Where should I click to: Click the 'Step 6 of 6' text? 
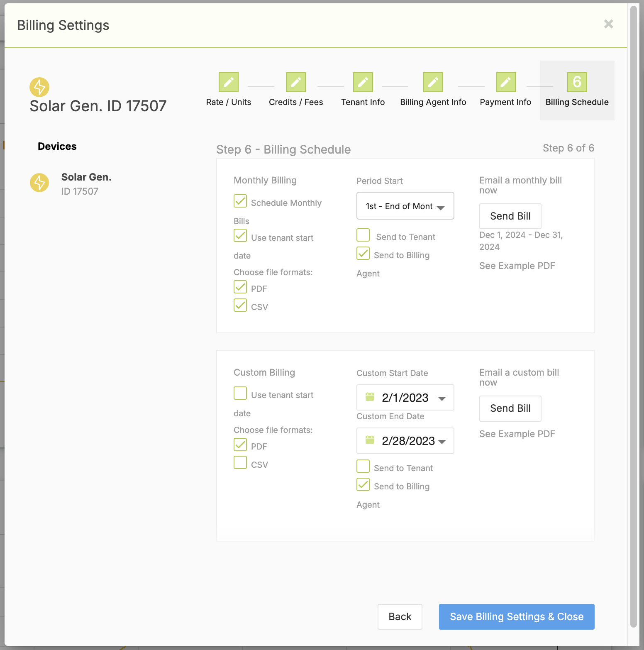pos(568,148)
